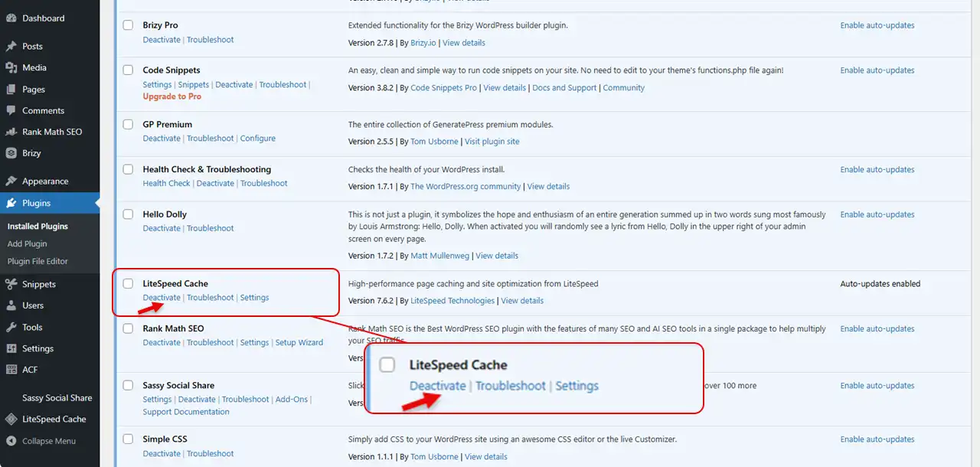Click the Tools wrench icon
980x467 pixels.
pos(11,327)
